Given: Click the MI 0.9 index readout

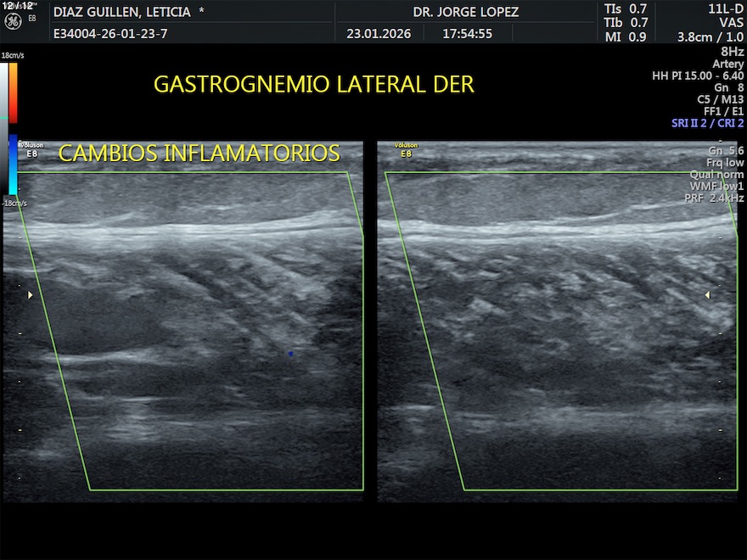Looking at the screenshot, I should (626, 36).
